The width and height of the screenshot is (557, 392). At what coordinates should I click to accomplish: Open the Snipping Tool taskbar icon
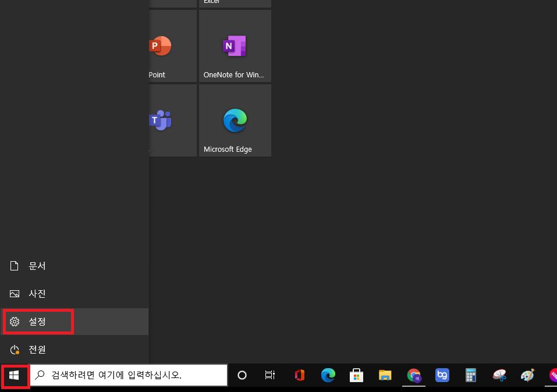499,375
